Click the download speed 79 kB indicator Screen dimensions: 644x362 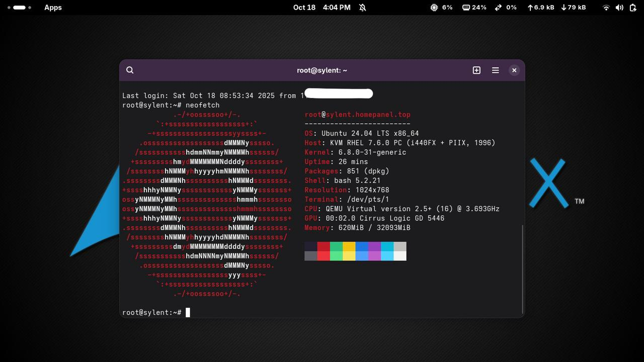(573, 8)
